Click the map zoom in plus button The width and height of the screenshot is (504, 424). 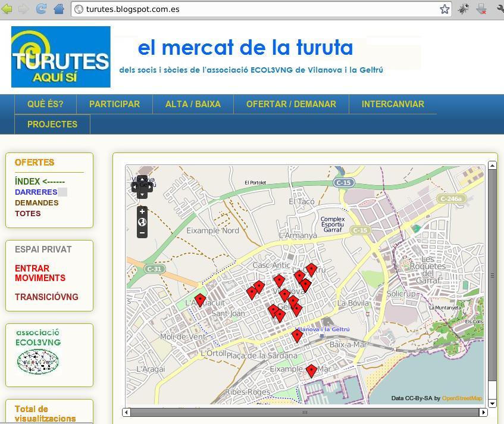click(x=142, y=211)
